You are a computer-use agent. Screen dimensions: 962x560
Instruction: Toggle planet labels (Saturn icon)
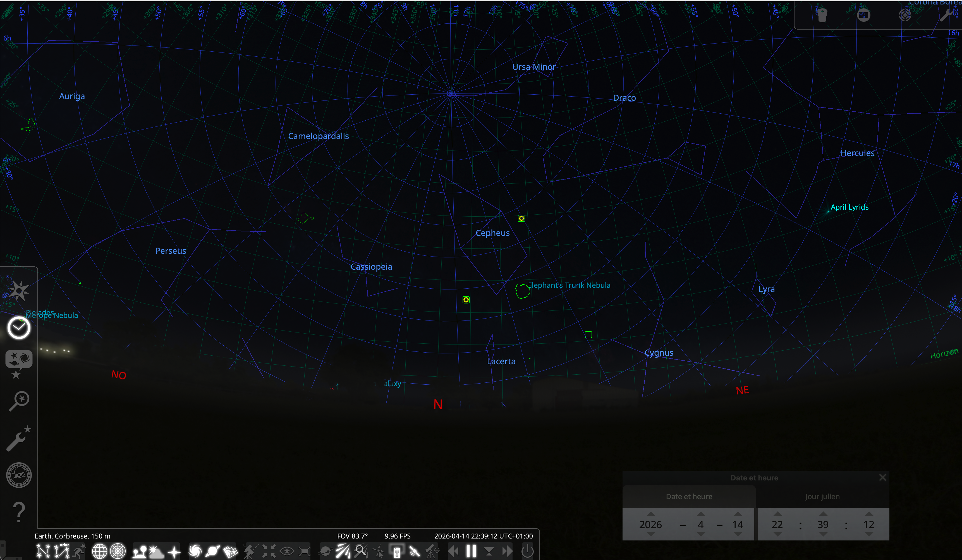click(213, 551)
